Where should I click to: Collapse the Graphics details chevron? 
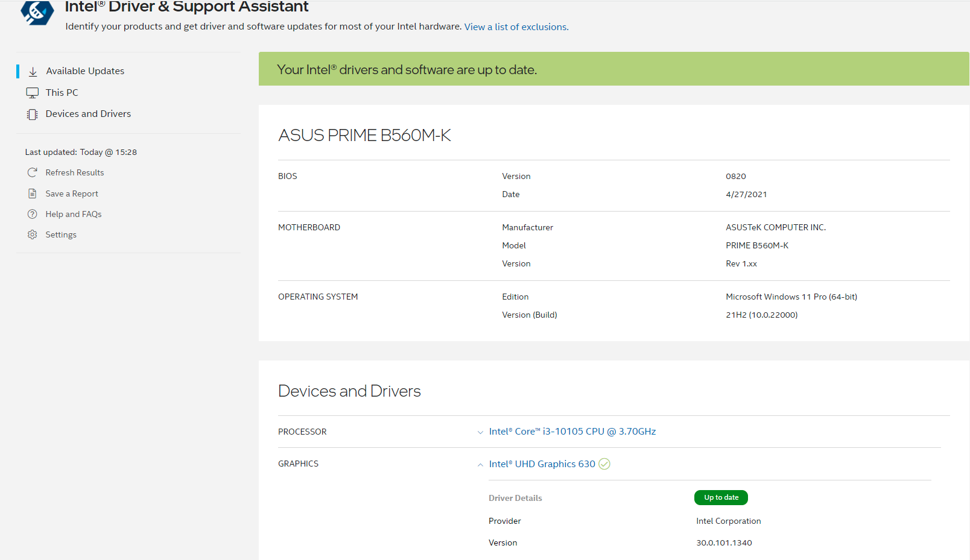(480, 465)
